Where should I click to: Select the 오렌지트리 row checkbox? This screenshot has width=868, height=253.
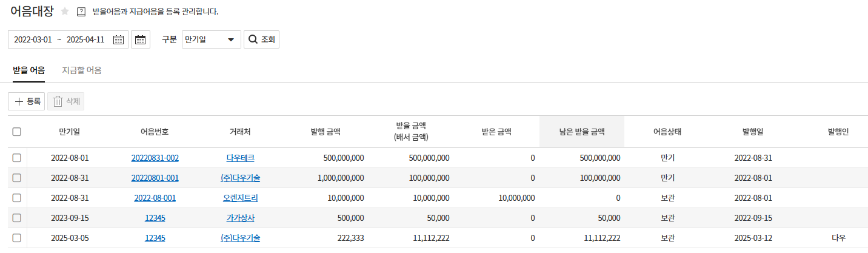tap(17, 198)
